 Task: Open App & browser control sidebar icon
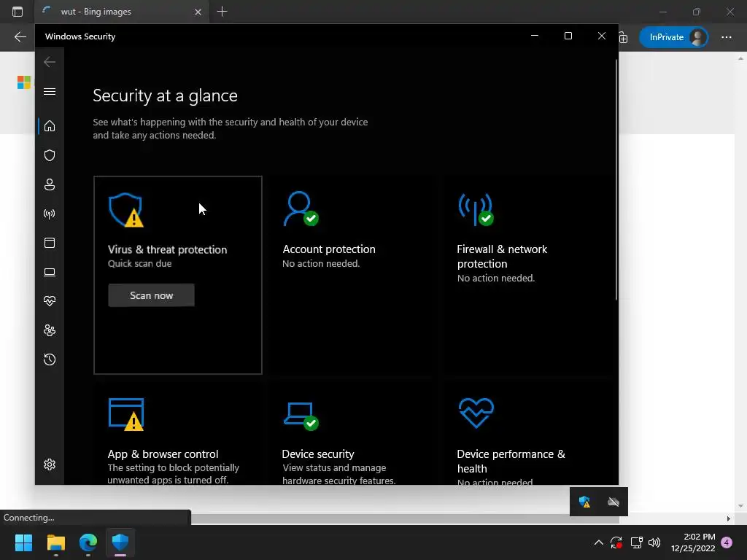coord(50,243)
